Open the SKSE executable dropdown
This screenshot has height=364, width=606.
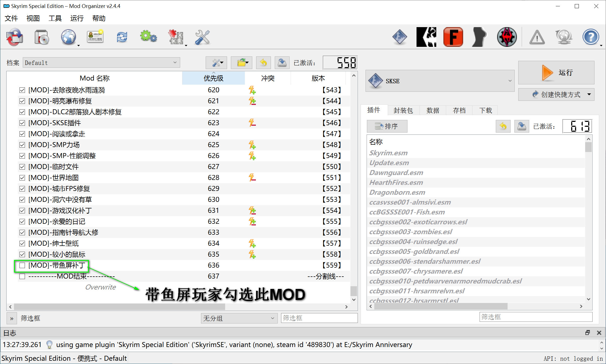point(440,81)
